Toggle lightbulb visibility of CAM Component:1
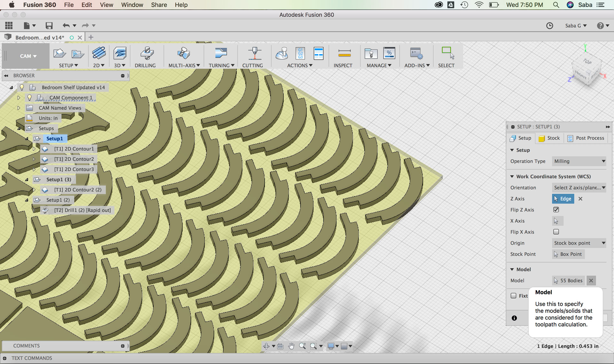The image size is (614, 364). tap(29, 97)
